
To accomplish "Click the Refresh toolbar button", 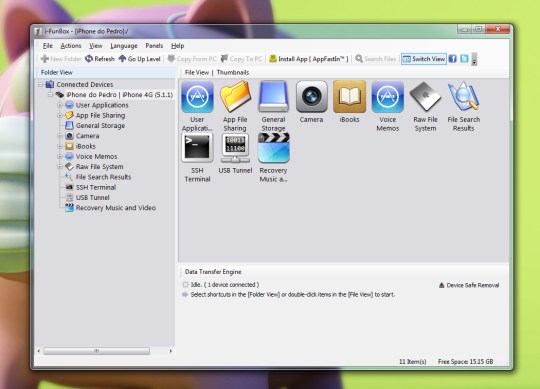I will pos(100,59).
